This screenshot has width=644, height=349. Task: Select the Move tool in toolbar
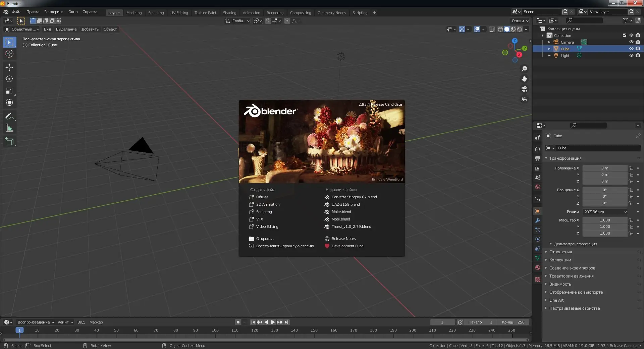pos(9,67)
